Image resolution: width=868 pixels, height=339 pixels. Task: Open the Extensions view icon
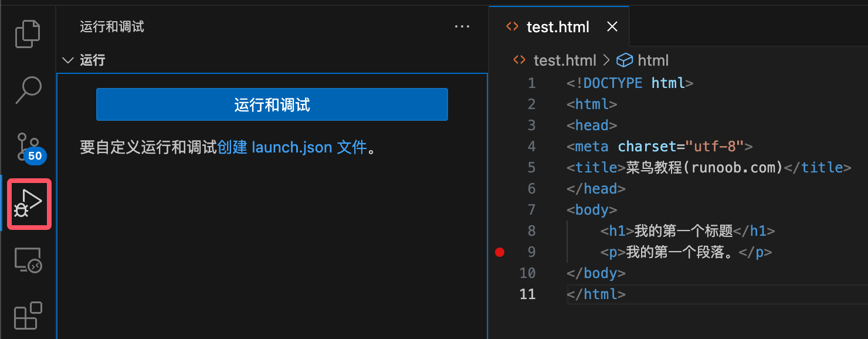click(28, 316)
